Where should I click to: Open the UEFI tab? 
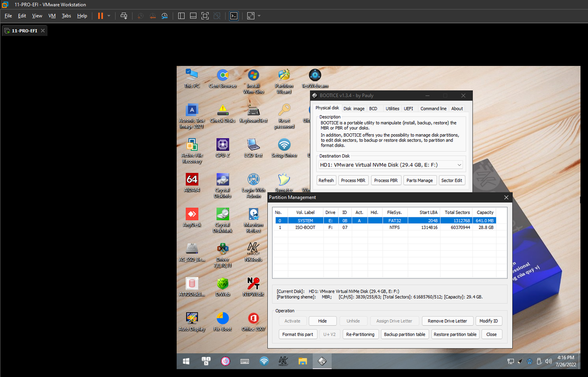pyautogui.click(x=408, y=108)
